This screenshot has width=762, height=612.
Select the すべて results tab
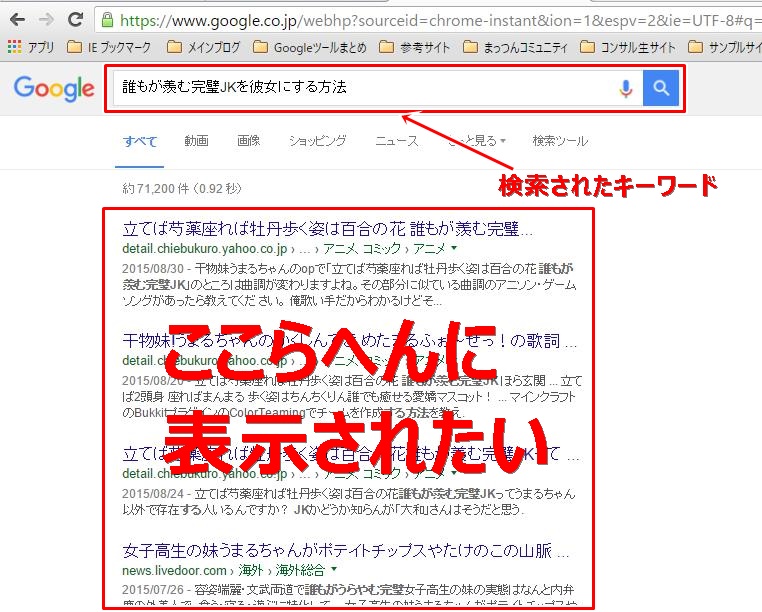tap(140, 141)
